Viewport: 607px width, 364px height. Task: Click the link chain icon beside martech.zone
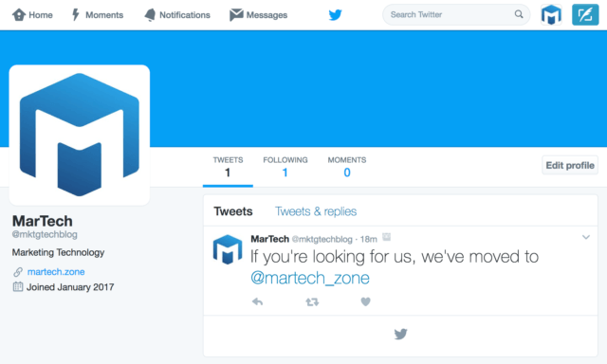coord(18,272)
